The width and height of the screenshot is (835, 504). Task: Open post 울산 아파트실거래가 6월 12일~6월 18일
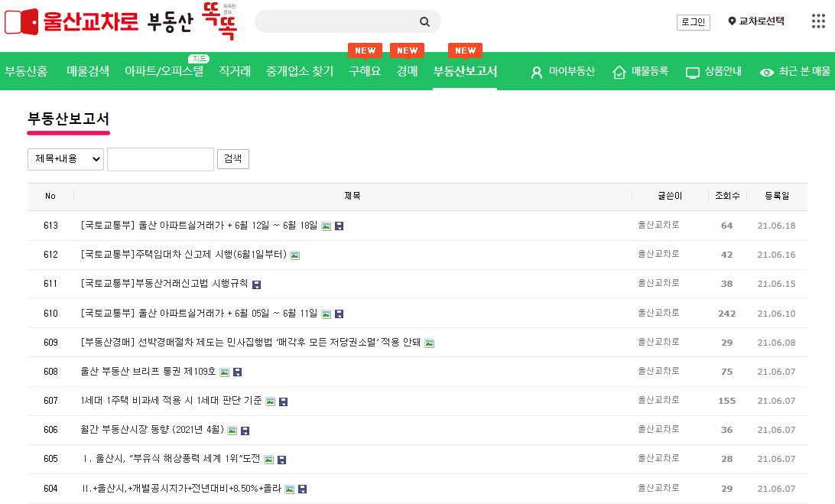(x=199, y=226)
